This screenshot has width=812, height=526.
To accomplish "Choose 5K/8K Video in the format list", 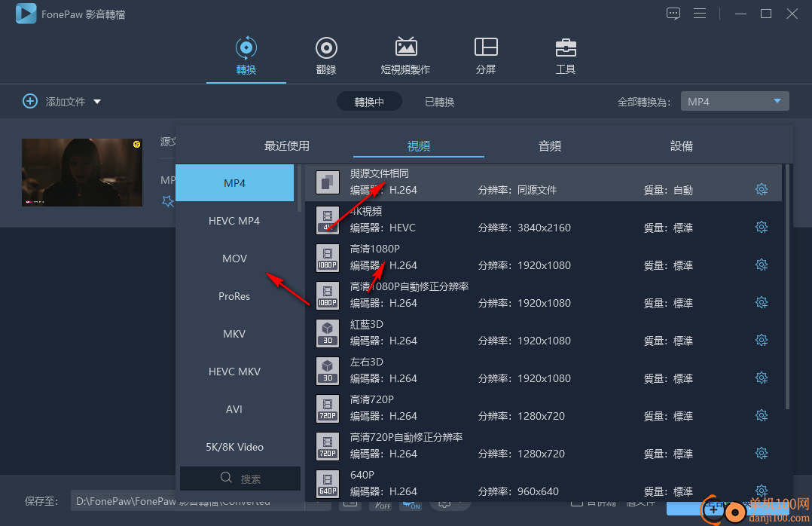I will pos(234,447).
